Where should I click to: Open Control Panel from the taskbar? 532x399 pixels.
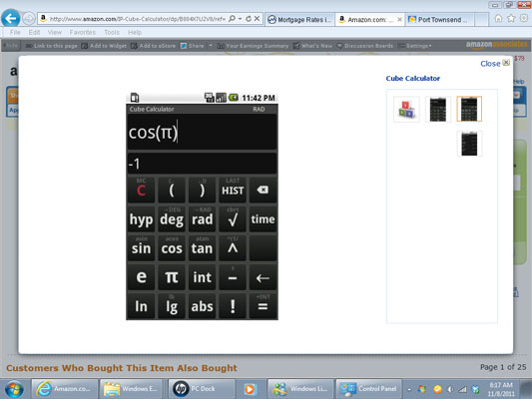pos(368,389)
